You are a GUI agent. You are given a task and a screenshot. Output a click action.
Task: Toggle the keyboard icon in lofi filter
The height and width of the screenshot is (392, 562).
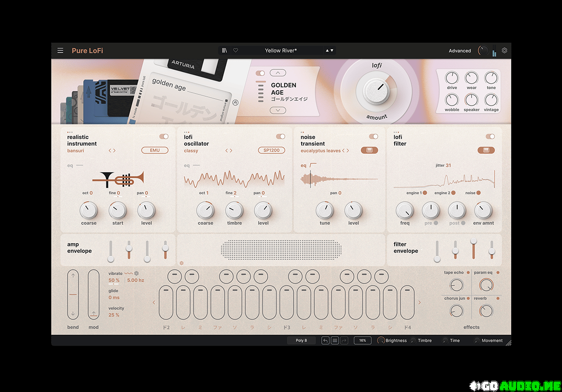(486, 151)
